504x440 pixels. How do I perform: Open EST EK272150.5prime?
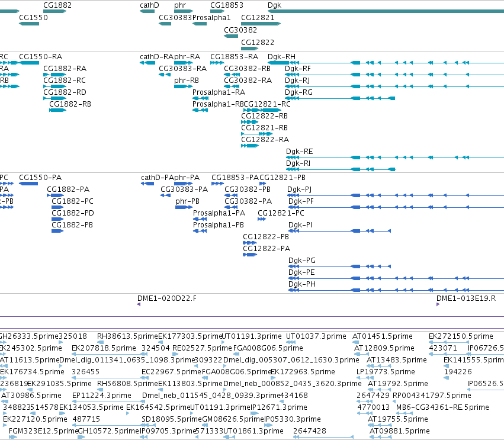[x=449, y=342]
